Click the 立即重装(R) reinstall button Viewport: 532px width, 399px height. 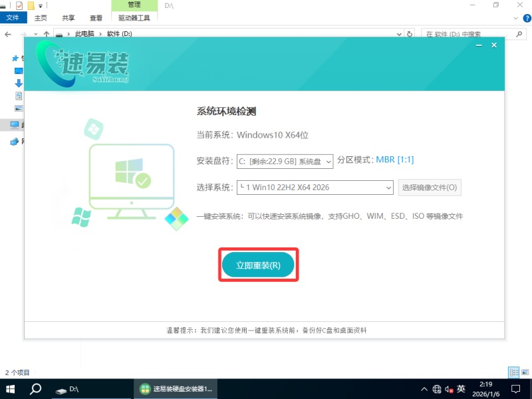click(x=258, y=265)
